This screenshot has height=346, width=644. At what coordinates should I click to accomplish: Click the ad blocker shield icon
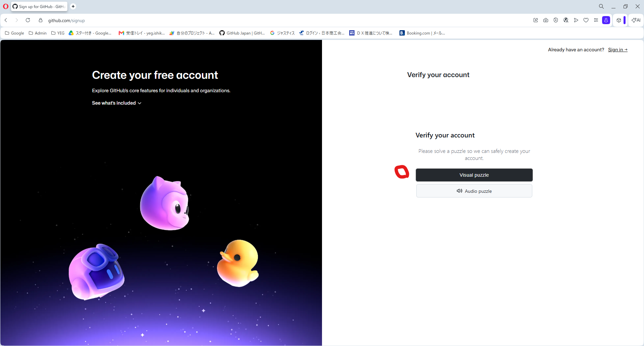tap(556, 20)
